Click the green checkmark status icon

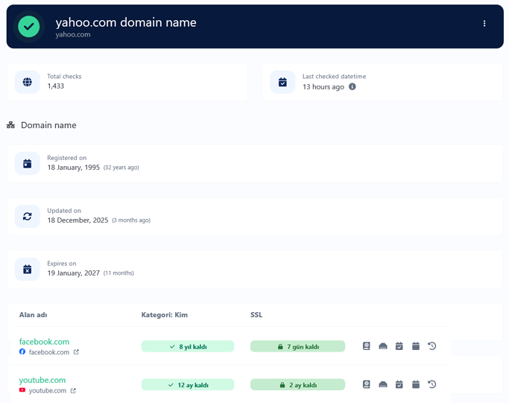28,27
